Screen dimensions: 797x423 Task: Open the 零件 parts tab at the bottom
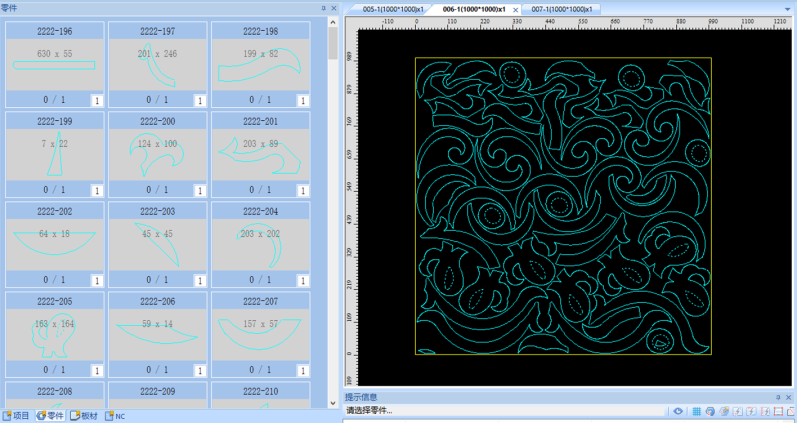50,416
